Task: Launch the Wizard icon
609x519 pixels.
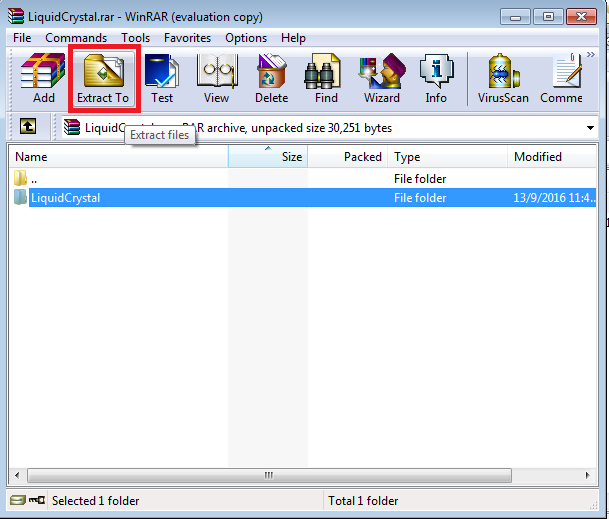Action: coord(382,70)
